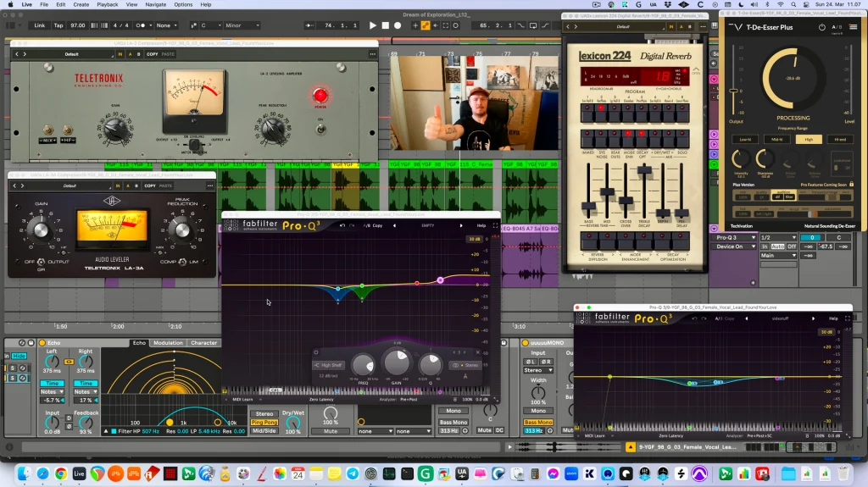Select the High frequency range button in T-De-Esser Plus
The width and height of the screenshot is (868, 487).
click(x=809, y=140)
